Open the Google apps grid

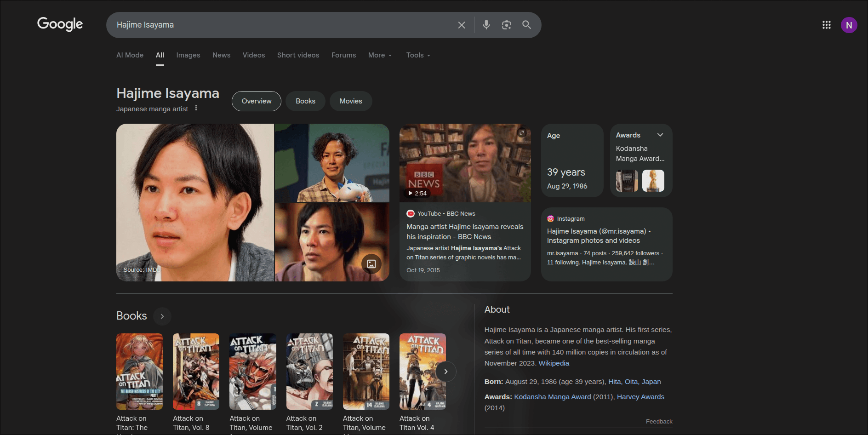(x=826, y=25)
